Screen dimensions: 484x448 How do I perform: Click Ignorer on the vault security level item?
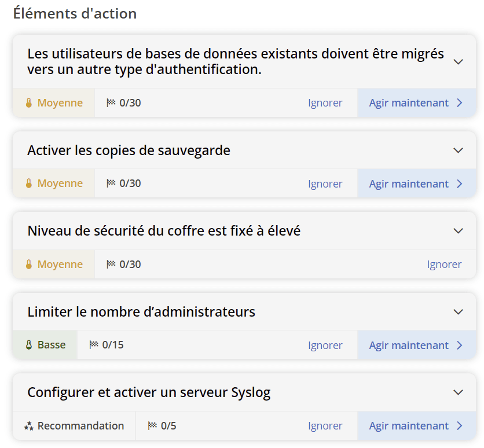point(443,264)
